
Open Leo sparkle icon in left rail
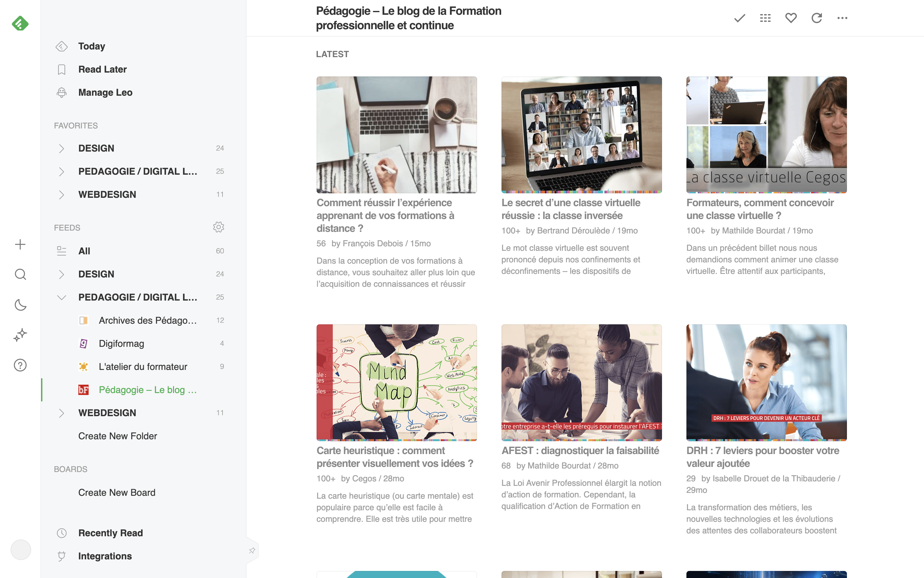(20, 335)
